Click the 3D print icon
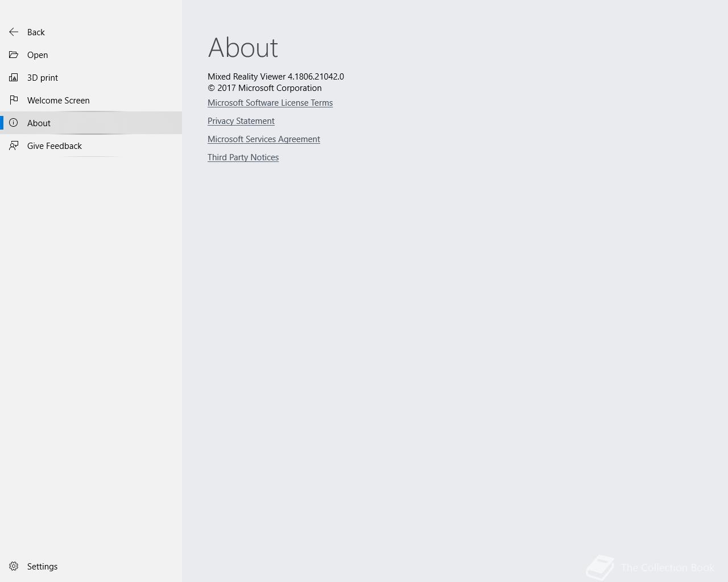The image size is (728, 582). click(x=14, y=77)
